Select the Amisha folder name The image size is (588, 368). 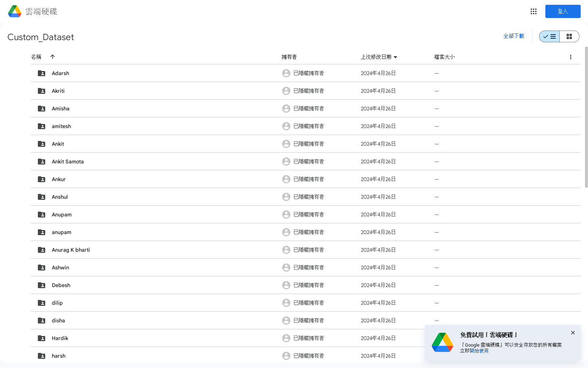point(61,109)
